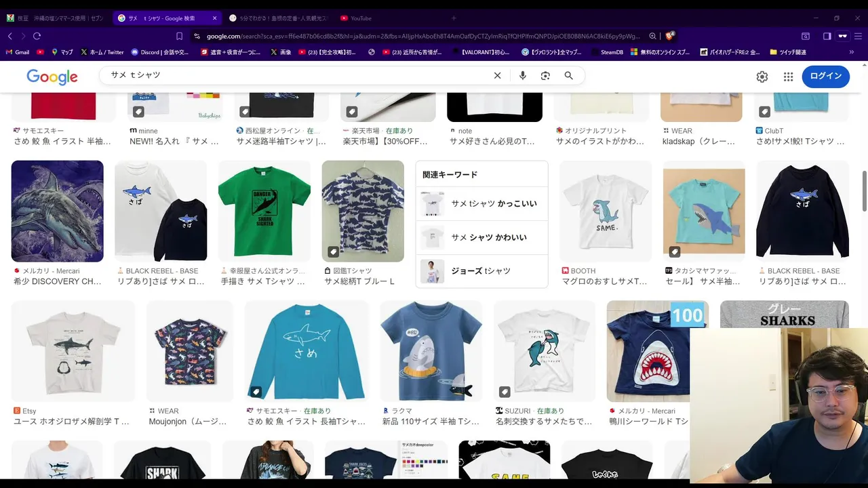Open the Google apps grid icon

click(x=788, y=77)
